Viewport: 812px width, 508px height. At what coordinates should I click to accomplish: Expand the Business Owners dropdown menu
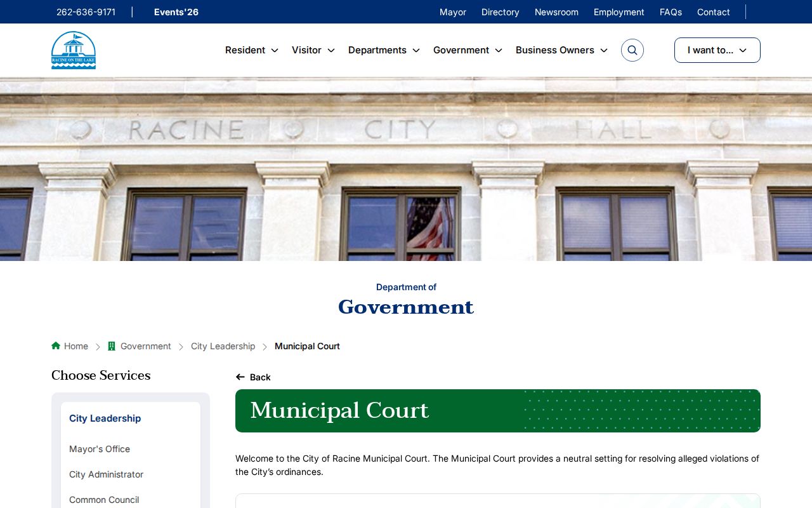click(561, 50)
